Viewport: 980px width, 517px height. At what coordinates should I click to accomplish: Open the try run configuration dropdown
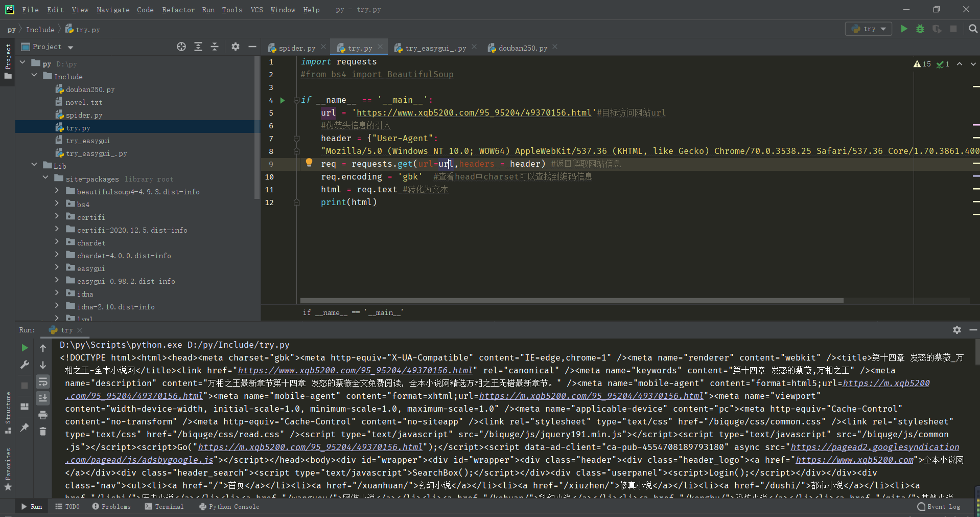pos(869,29)
